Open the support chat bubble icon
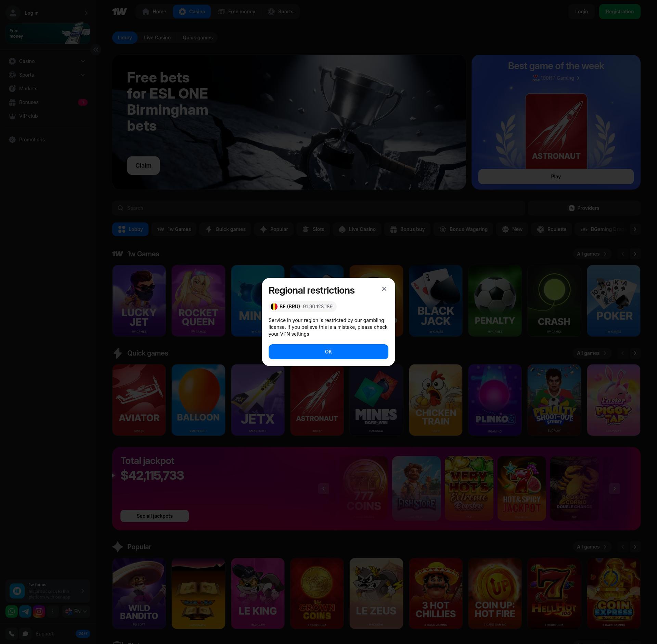This screenshot has width=657, height=644. tap(25, 634)
